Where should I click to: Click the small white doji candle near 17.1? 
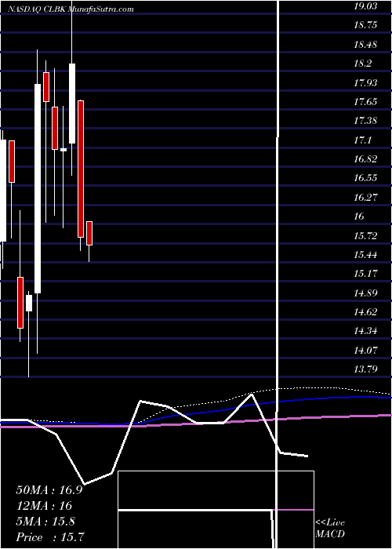(64, 150)
